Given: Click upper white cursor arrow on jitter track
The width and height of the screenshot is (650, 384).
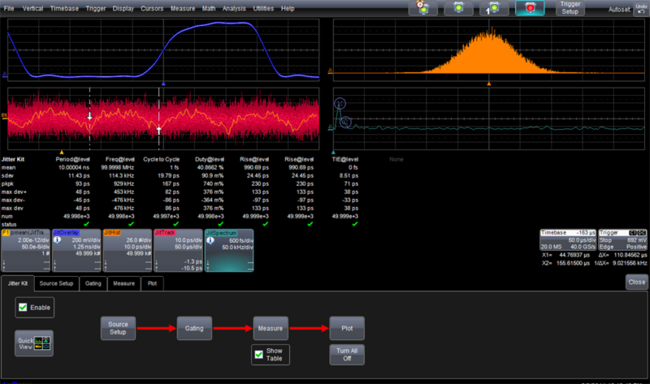Looking at the screenshot, I should (90, 117).
